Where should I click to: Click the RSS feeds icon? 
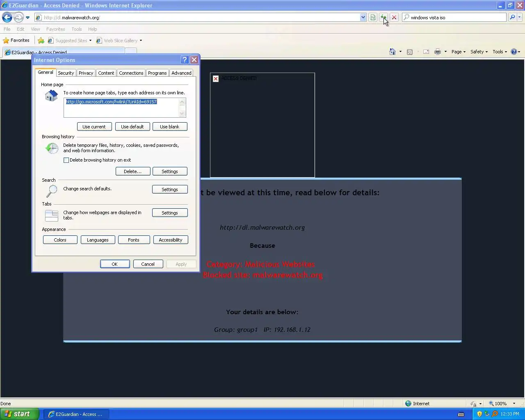[409, 52]
